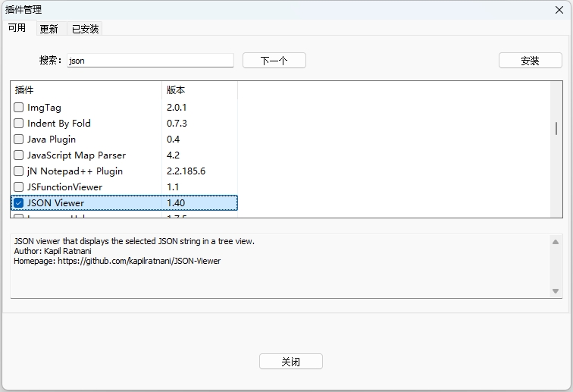Click the plugin list vertical scrollbar thumb
The width and height of the screenshot is (573, 392).
pyautogui.click(x=556, y=128)
